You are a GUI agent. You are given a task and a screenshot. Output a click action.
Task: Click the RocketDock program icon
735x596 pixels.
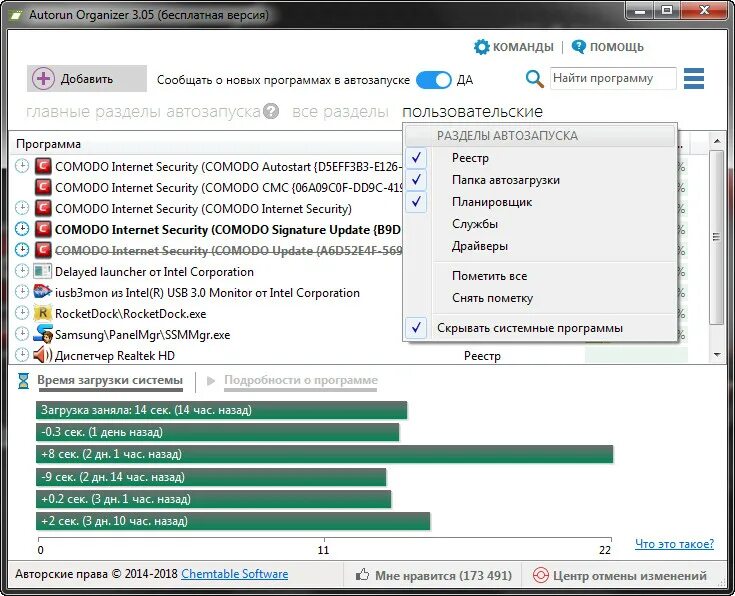coord(43,313)
